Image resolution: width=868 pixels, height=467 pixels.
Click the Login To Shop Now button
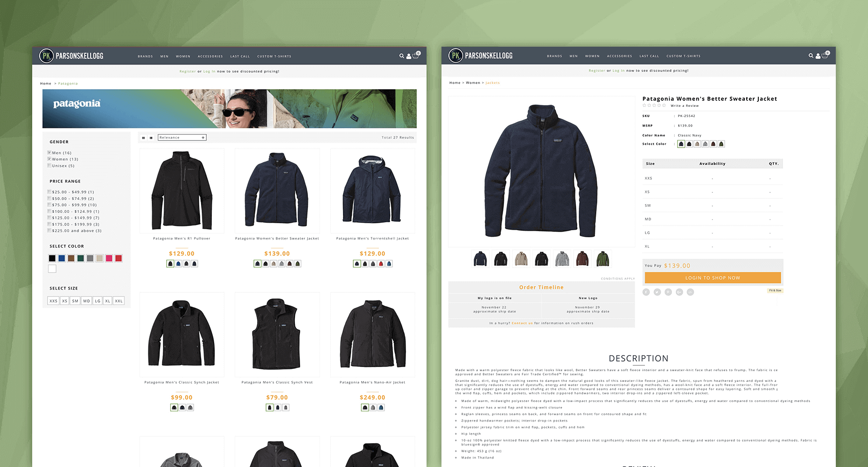click(x=713, y=278)
